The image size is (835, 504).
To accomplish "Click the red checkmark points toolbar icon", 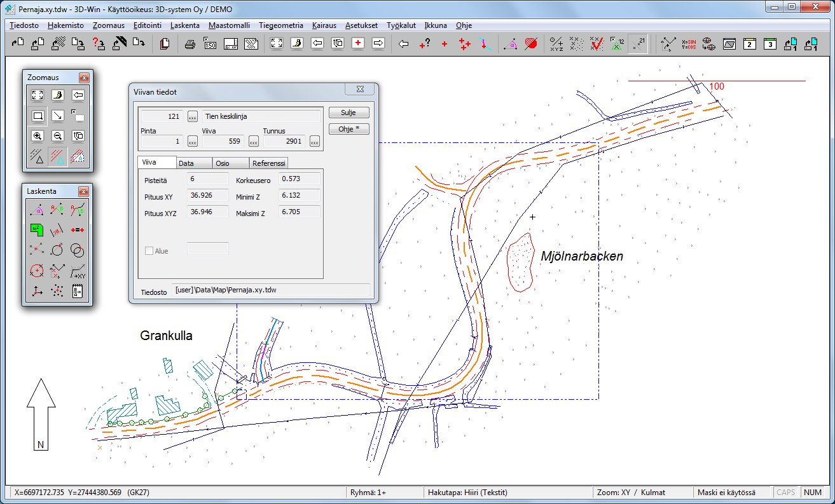I will pyautogui.click(x=597, y=44).
